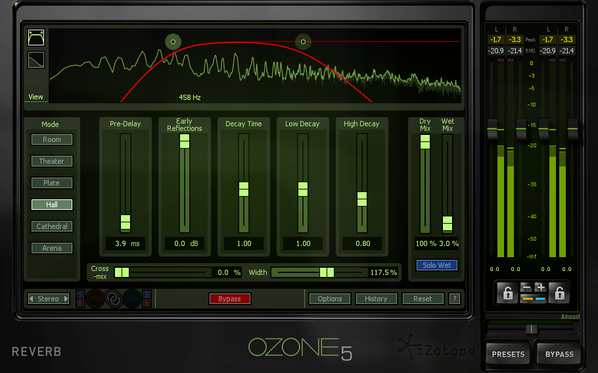Click the right output gain fader R
The height and width of the screenshot is (373, 598).
[x=573, y=129]
